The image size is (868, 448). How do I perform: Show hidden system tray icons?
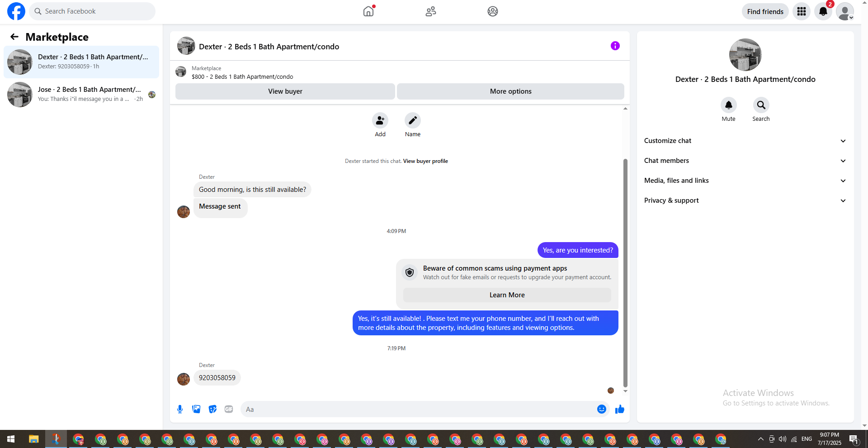(x=761, y=439)
